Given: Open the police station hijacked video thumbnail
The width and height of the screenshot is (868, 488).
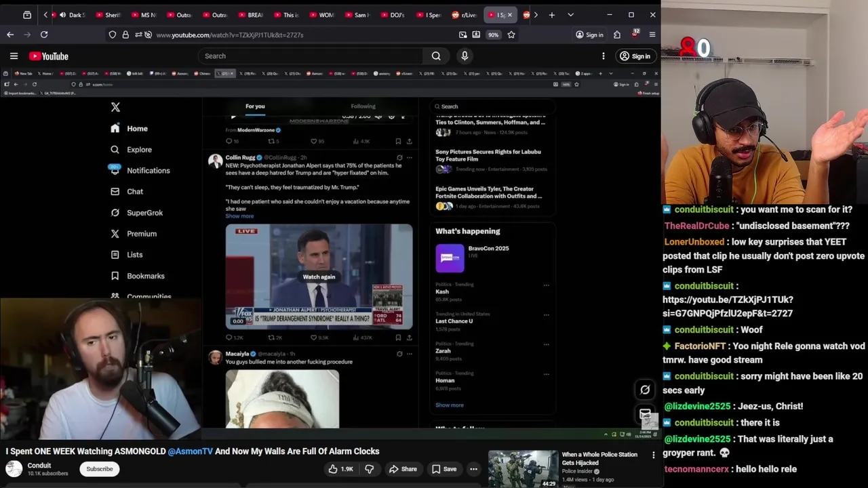Looking at the screenshot, I should tap(523, 469).
